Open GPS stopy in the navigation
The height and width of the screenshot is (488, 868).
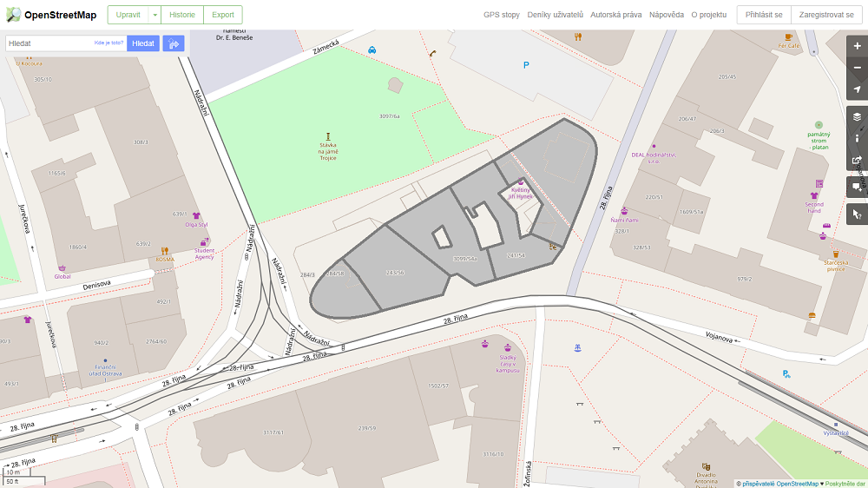point(502,15)
